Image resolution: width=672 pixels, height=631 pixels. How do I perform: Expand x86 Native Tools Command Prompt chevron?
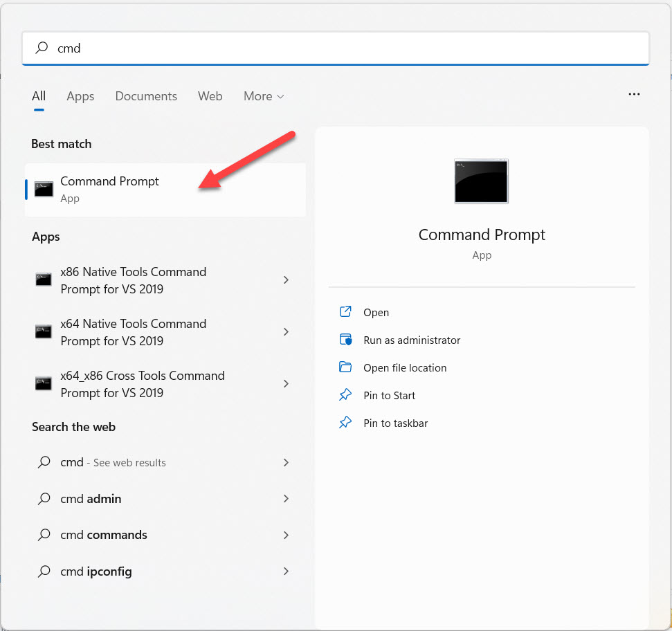(x=286, y=280)
